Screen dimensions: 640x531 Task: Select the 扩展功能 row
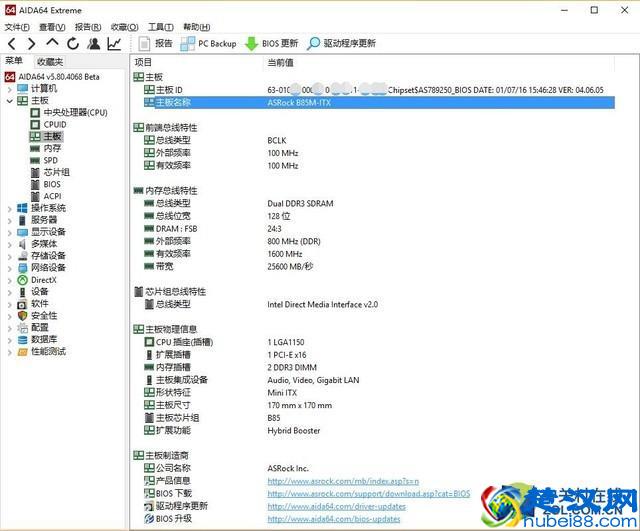(379, 431)
